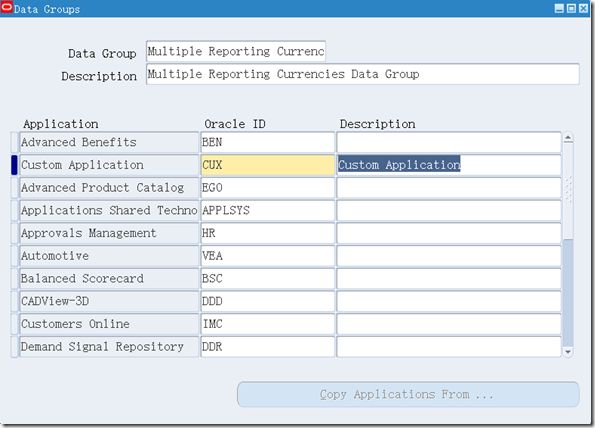Maximize the Data Groups window
The image size is (595, 428).
tap(571, 8)
